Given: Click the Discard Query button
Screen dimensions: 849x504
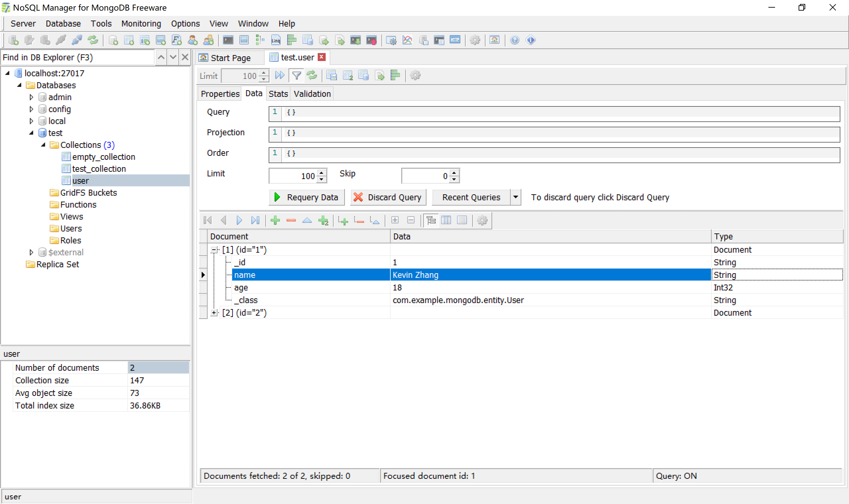Looking at the screenshot, I should tap(388, 197).
